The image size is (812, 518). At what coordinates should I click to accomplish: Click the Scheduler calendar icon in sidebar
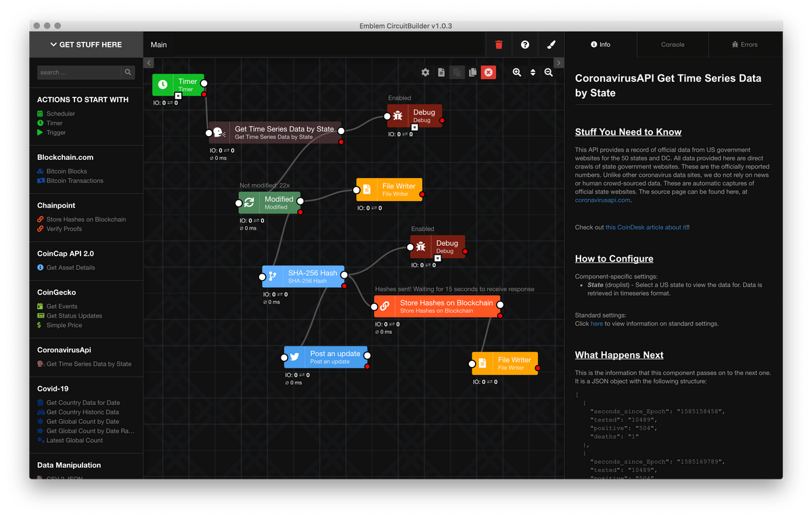click(41, 114)
